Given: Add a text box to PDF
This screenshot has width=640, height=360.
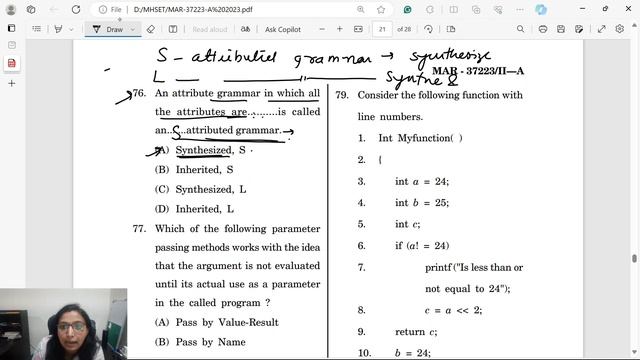Looking at the screenshot, I should (x=173, y=29).
